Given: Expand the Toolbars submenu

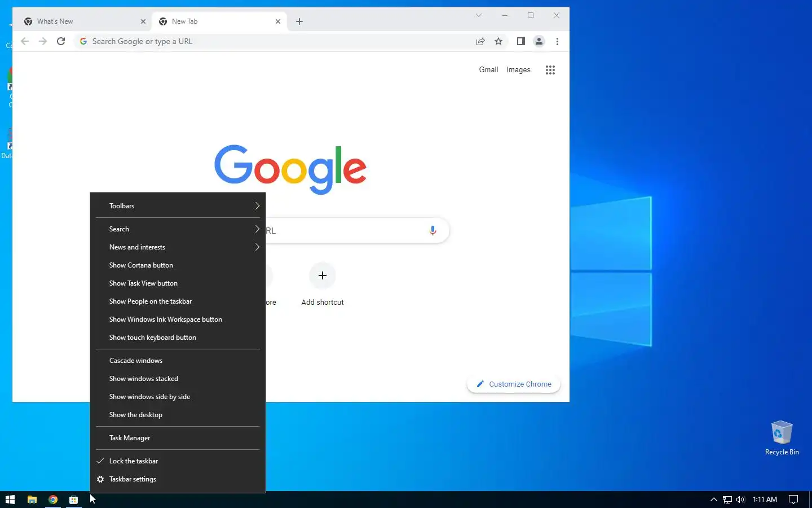Looking at the screenshot, I should click(178, 206).
